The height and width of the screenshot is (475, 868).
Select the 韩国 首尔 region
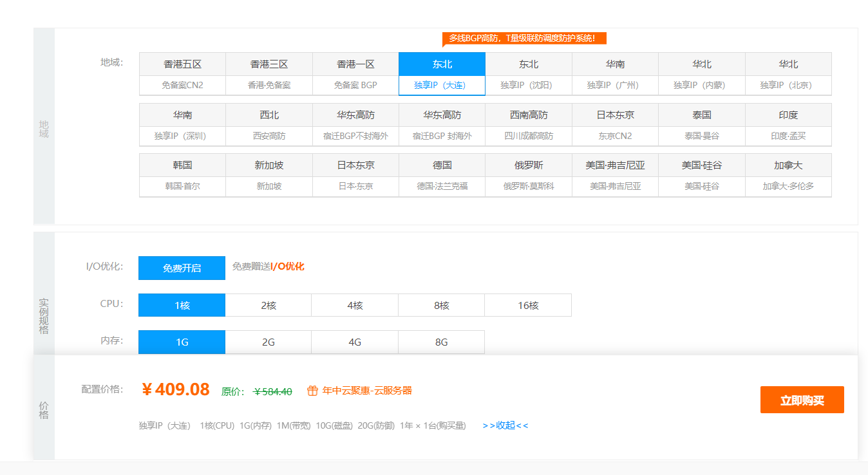point(182,175)
